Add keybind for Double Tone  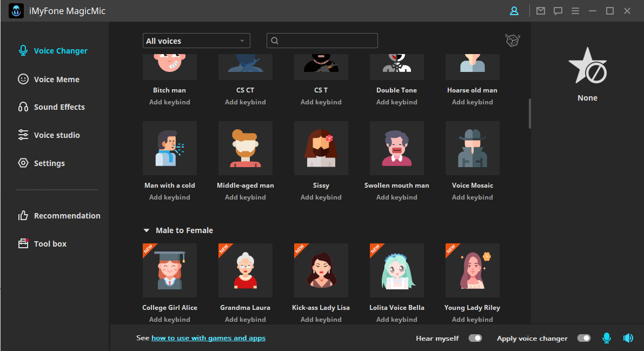397,102
